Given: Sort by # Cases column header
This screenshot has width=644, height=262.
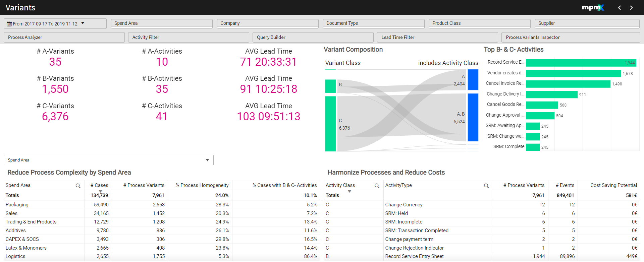Looking at the screenshot, I should pyautogui.click(x=99, y=185).
